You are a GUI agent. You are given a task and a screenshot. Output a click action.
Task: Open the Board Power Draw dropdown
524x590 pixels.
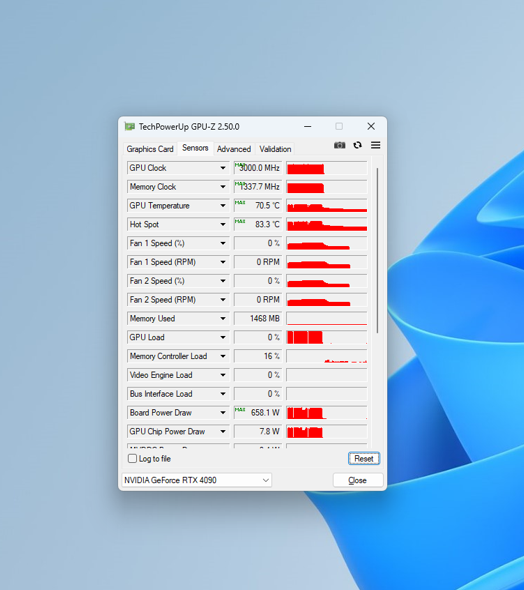pos(223,412)
